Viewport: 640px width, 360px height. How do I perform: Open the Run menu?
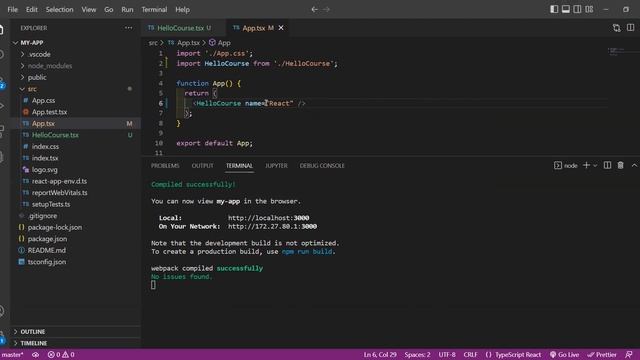coord(127,9)
